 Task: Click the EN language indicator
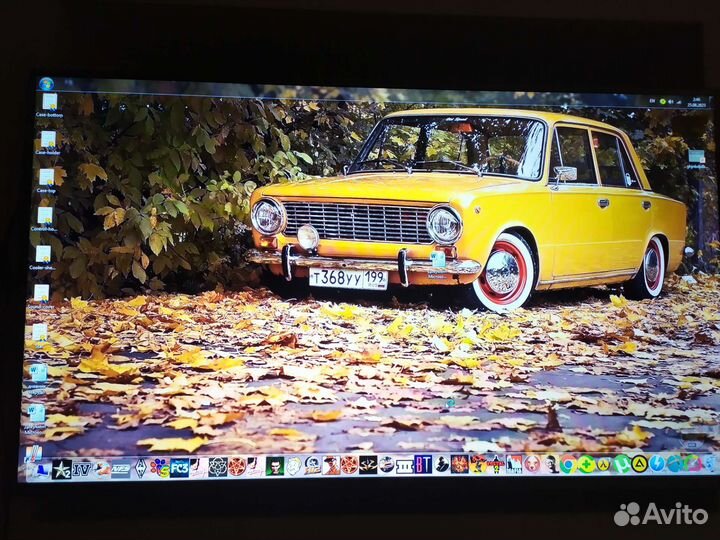[653, 102]
